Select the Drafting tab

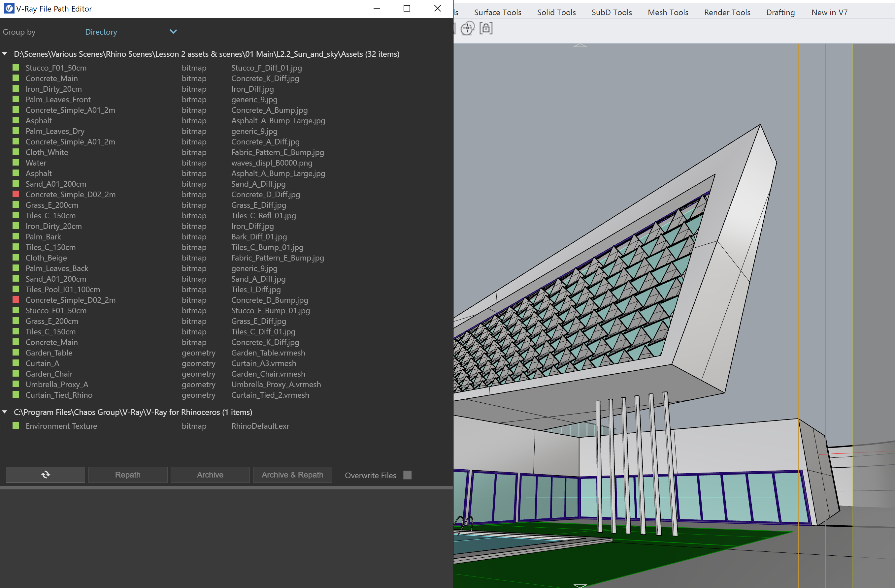coord(780,13)
